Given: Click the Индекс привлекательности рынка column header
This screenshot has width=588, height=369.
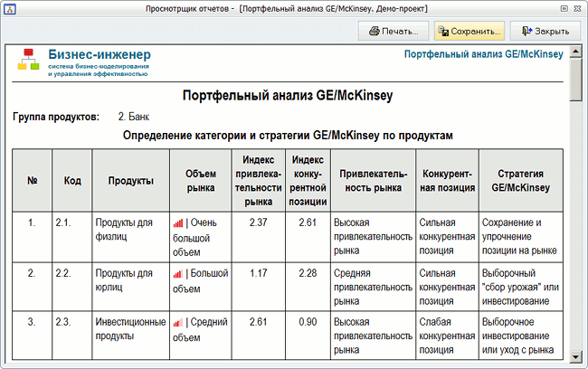Looking at the screenshot, I should (x=259, y=180).
